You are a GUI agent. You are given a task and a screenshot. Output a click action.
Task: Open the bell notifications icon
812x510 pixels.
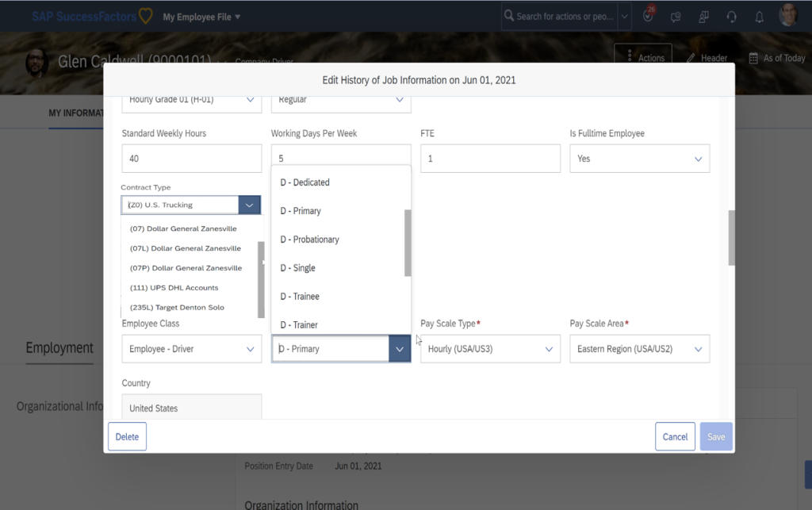coord(759,17)
